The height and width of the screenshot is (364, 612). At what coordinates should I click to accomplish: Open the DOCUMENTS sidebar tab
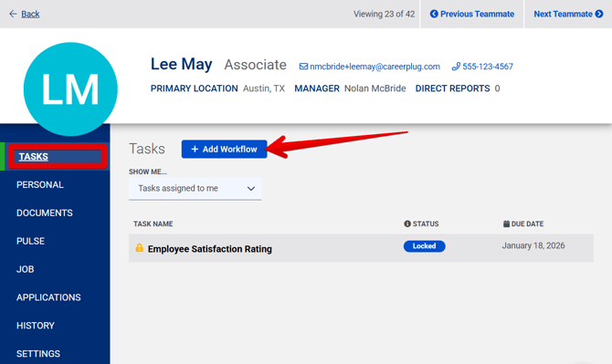tap(45, 213)
